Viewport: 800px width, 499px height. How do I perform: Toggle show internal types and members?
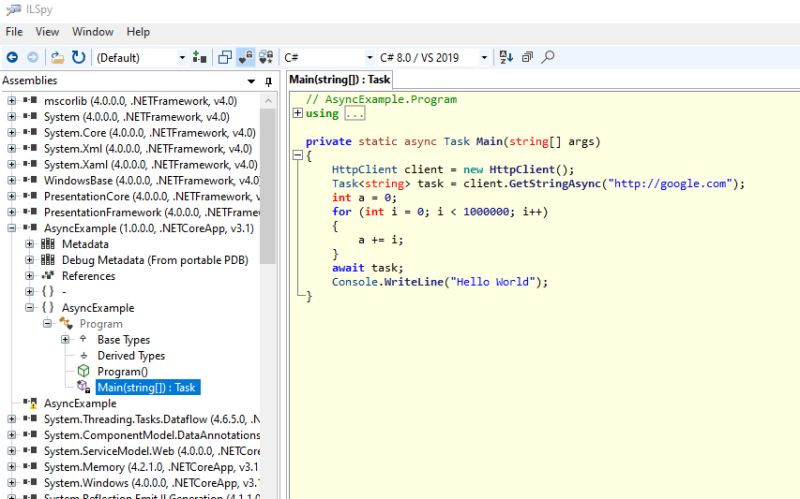pos(245,57)
